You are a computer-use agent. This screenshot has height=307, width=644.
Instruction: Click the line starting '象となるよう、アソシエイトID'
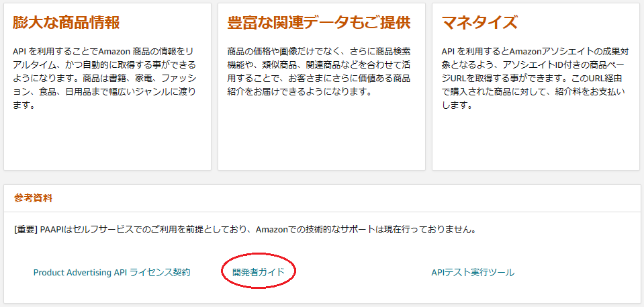[x=533, y=65]
